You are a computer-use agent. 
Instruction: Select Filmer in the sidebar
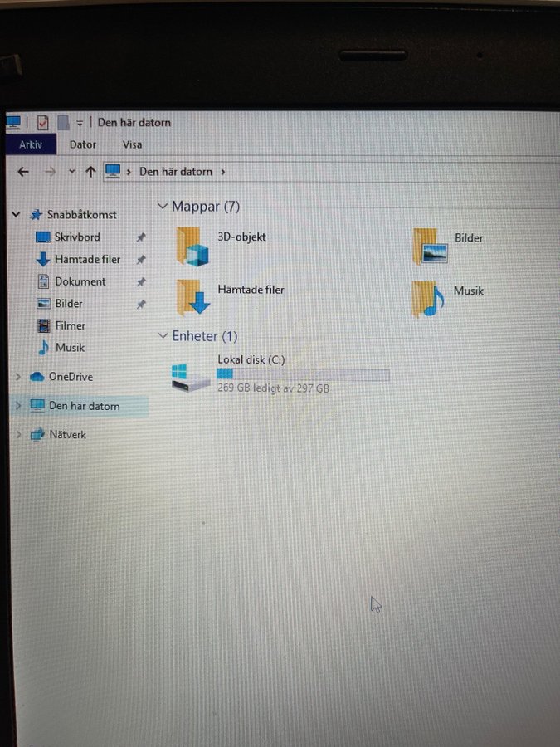(x=70, y=326)
